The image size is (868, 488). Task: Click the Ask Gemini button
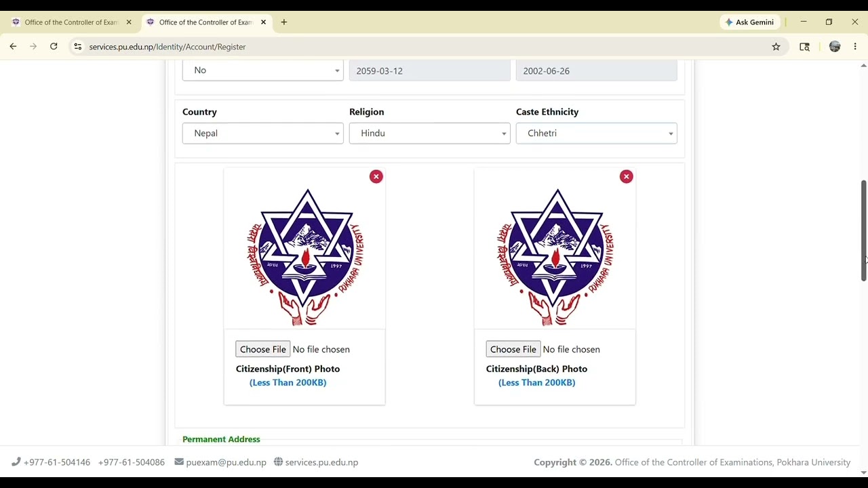(749, 22)
